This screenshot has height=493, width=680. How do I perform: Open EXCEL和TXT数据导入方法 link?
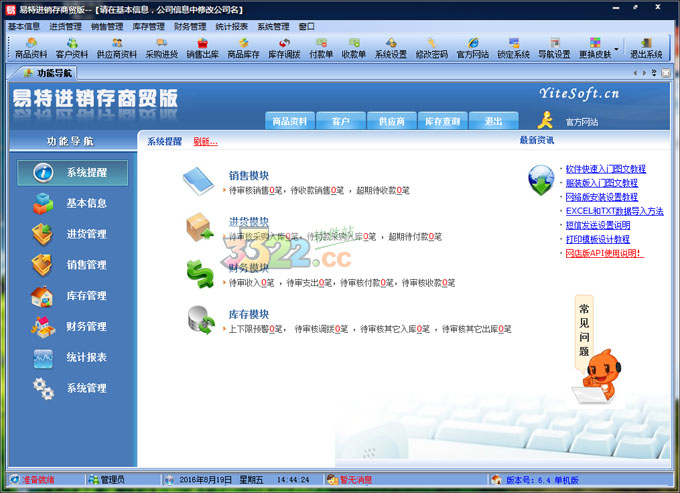click(x=615, y=211)
